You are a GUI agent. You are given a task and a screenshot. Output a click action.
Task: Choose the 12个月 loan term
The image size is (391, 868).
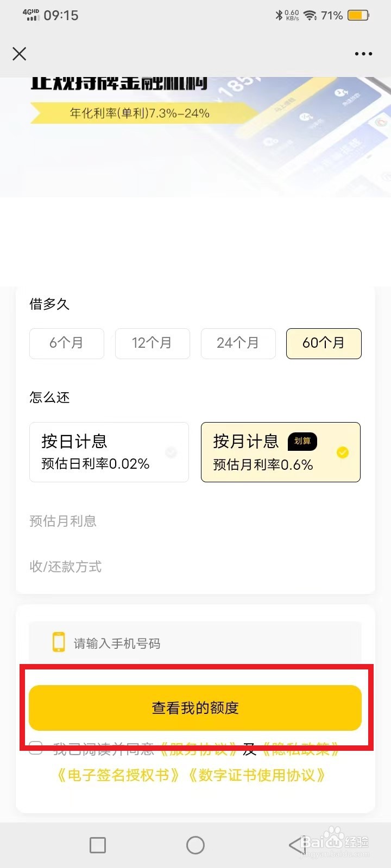click(x=153, y=343)
